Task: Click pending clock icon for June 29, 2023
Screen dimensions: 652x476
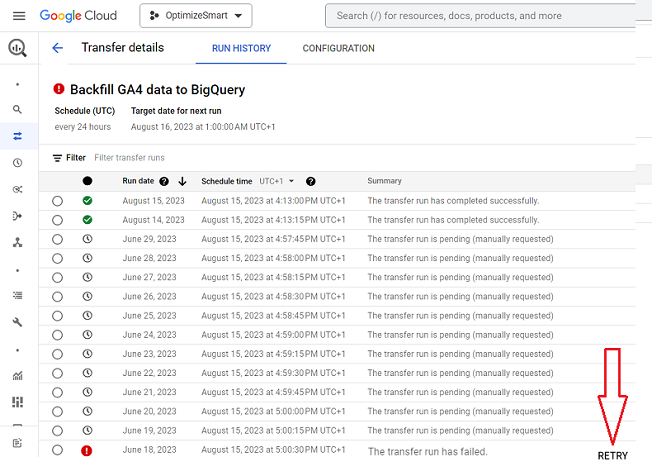Action: [87, 239]
